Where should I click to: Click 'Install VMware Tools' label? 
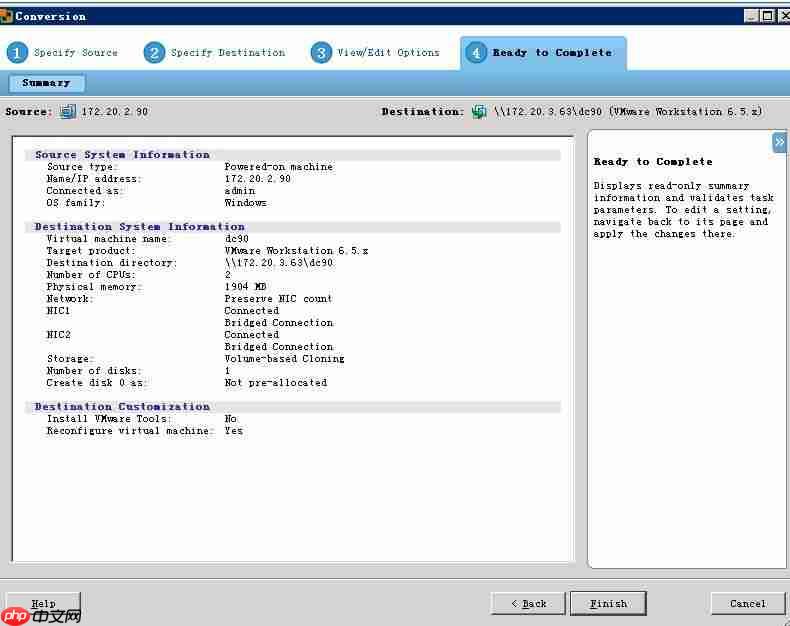point(109,419)
